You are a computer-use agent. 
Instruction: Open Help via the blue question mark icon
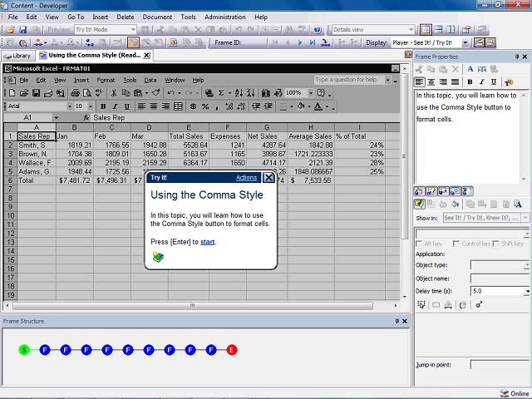pyautogui.click(x=318, y=30)
